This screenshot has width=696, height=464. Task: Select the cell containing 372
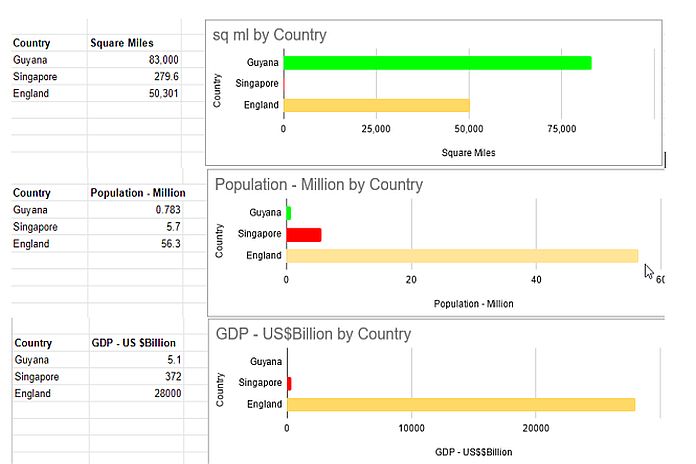(136, 377)
